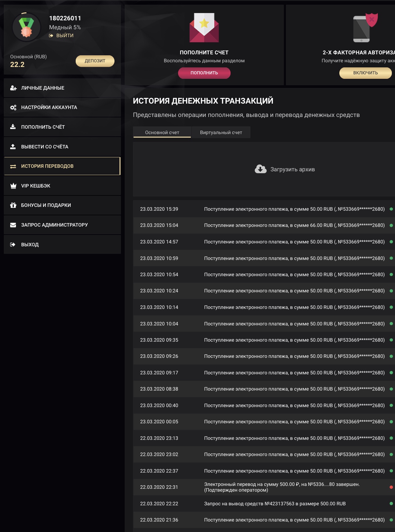This screenshot has height=532, width=395.
Task: Click the phone shield two-factor icon
Action: (x=365, y=28)
